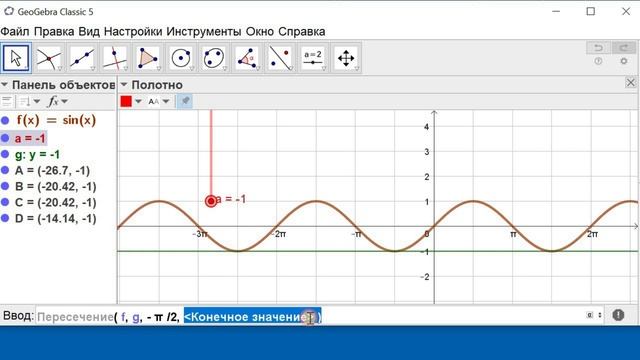Image resolution: width=640 pixels, height=360 pixels.
Task: Open the Правка menu
Action: pos(54,31)
